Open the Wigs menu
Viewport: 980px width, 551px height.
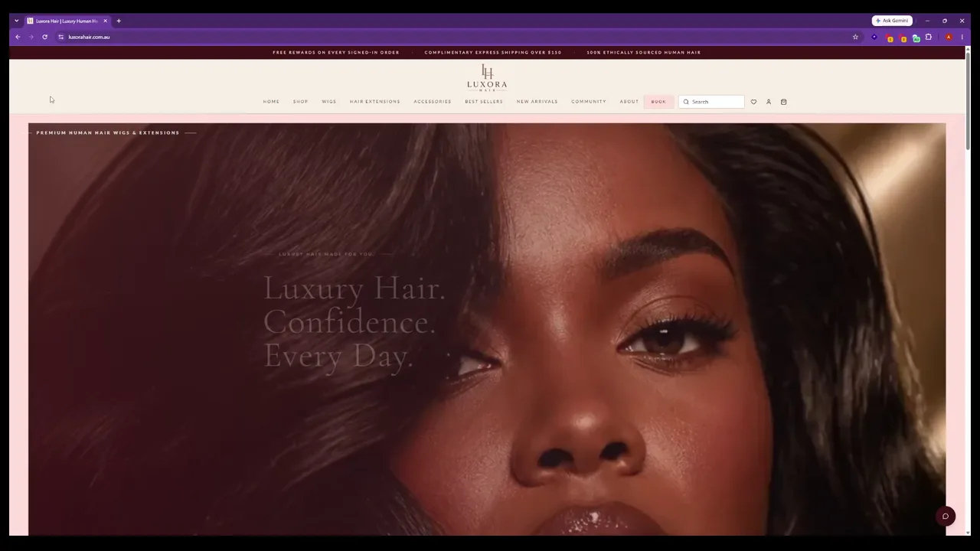click(x=328, y=102)
